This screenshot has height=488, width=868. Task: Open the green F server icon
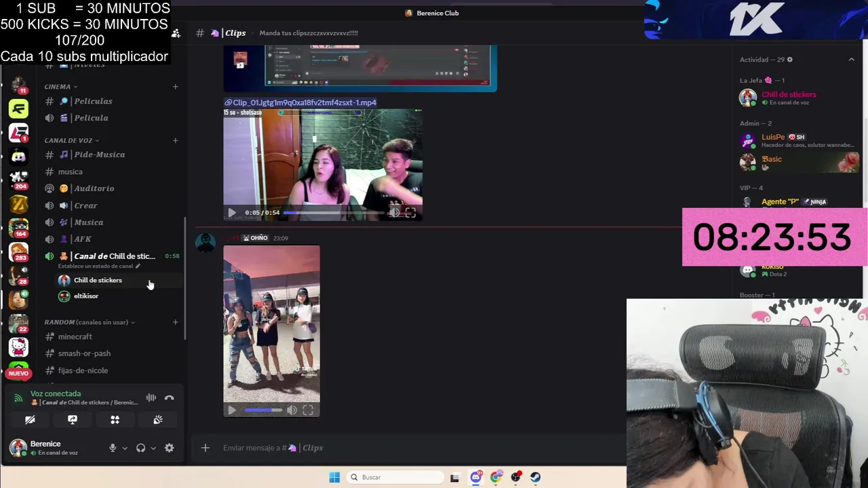click(x=18, y=108)
